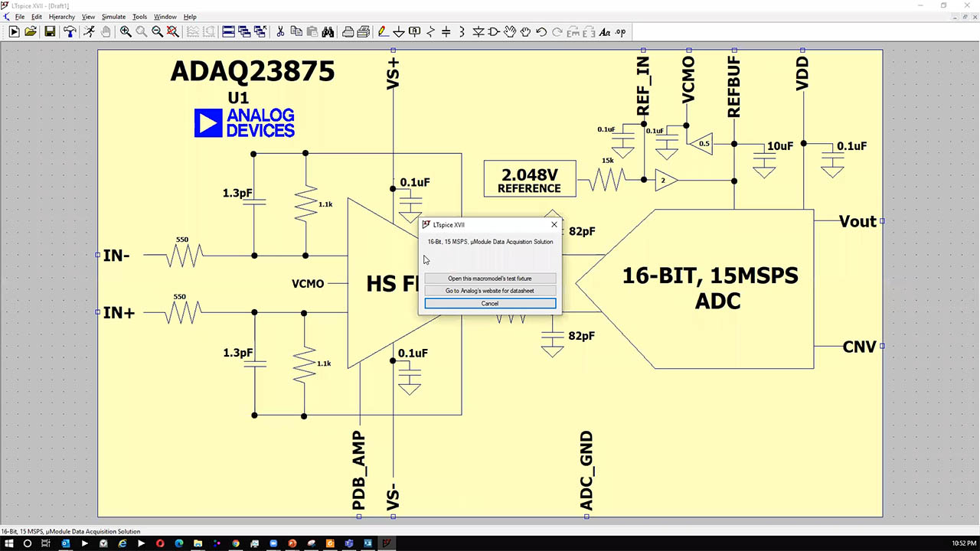Place an Inductor component
This screenshot has width=980, height=551.
[x=462, y=31]
